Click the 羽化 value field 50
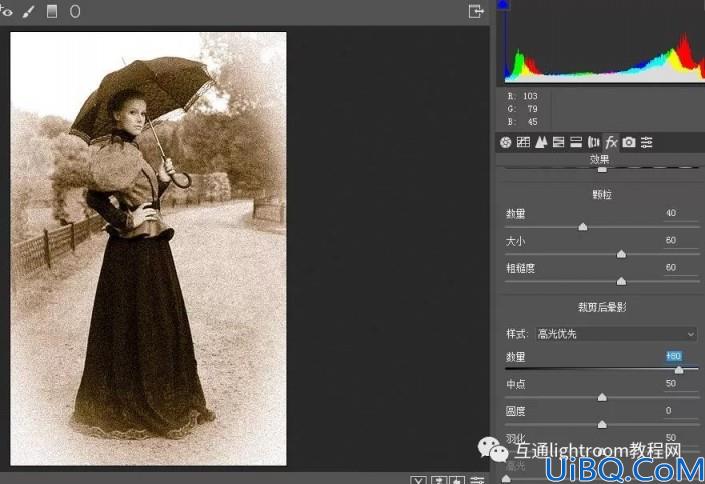The image size is (705, 484). tap(681, 437)
